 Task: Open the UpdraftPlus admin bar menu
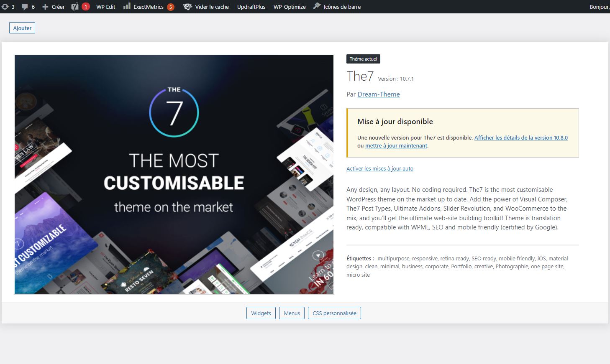251,7
